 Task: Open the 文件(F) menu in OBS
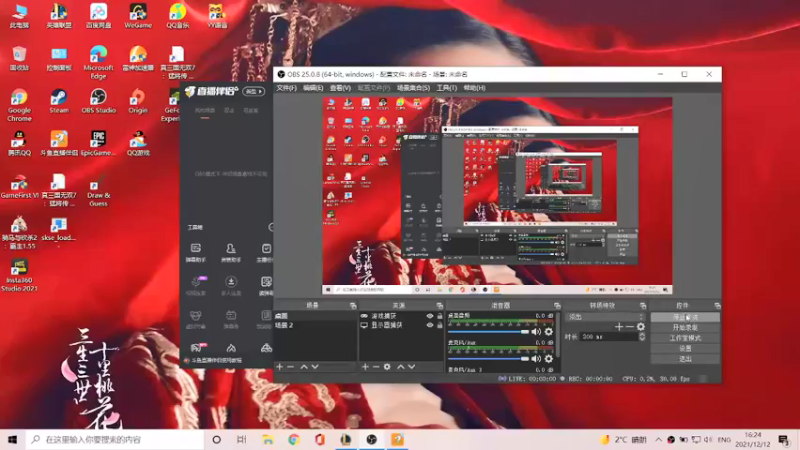coord(286,88)
